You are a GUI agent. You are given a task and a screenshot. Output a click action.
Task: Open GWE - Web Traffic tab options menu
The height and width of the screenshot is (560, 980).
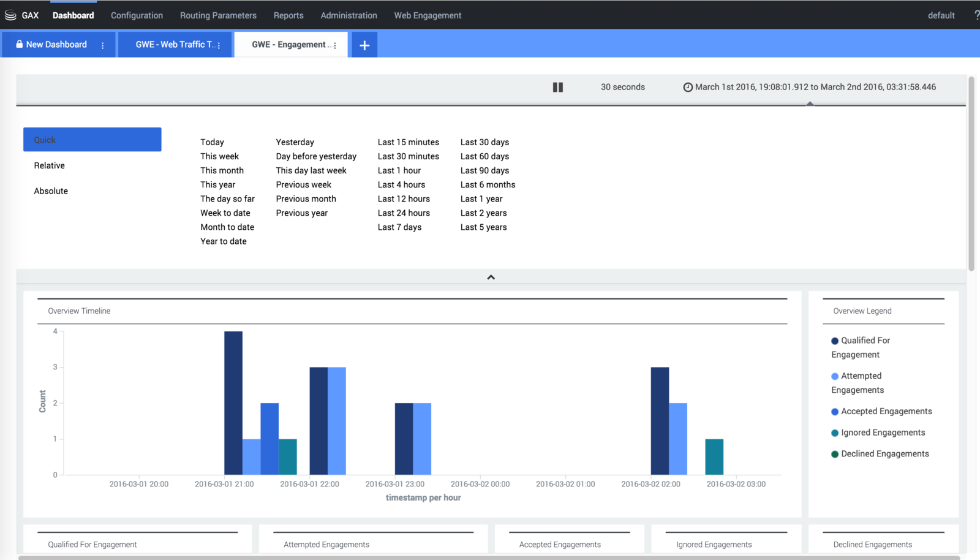(x=219, y=45)
